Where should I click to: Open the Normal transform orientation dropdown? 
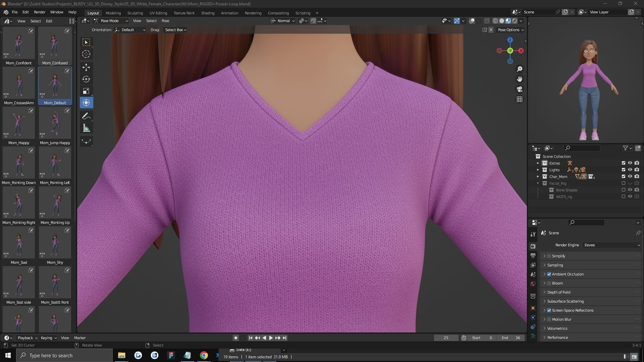(x=283, y=21)
